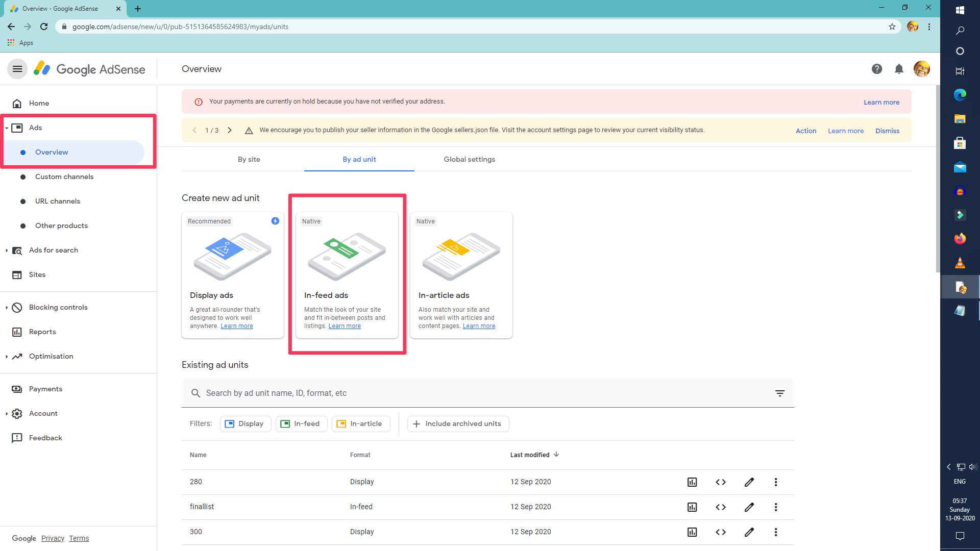Image resolution: width=980 pixels, height=551 pixels.
Task: Expand the Optimisation sidebar section
Action: [x=51, y=356]
